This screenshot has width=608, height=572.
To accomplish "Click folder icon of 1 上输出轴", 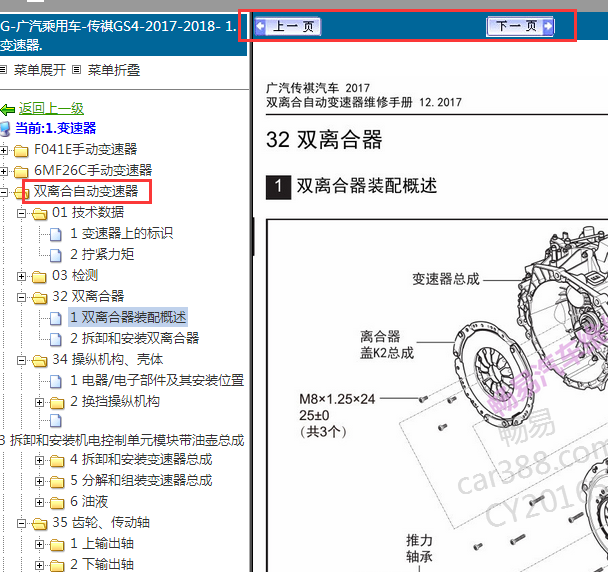I will (x=57, y=545).
